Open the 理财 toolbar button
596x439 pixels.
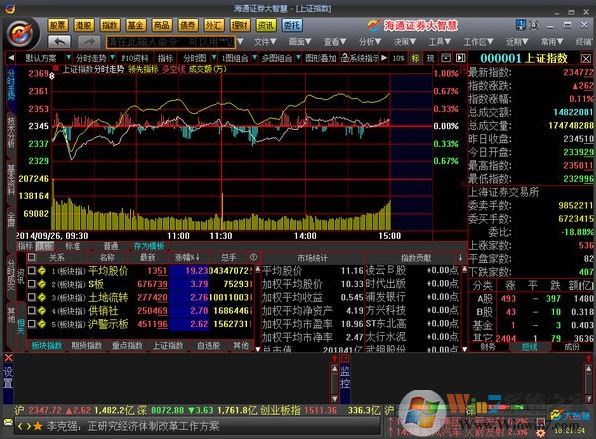(240, 25)
